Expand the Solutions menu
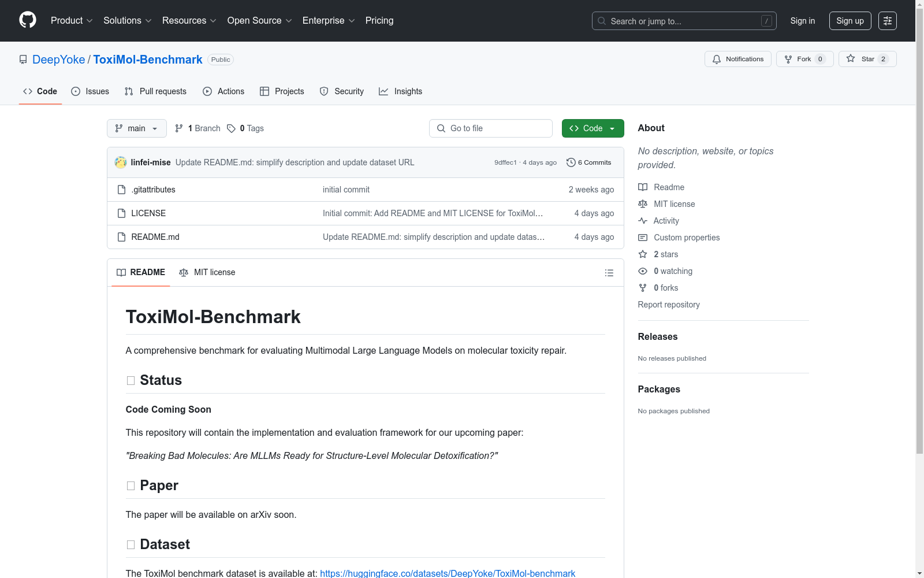The width and height of the screenshot is (924, 578). [128, 21]
